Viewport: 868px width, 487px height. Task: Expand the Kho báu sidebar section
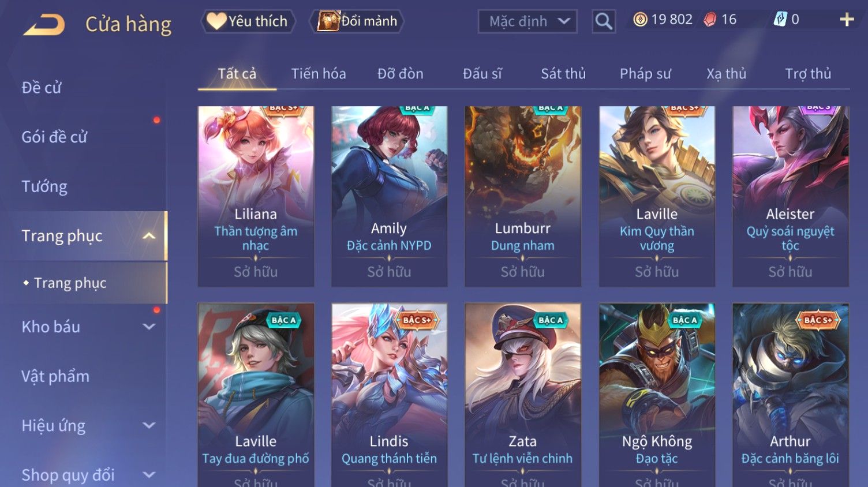(149, 327)
